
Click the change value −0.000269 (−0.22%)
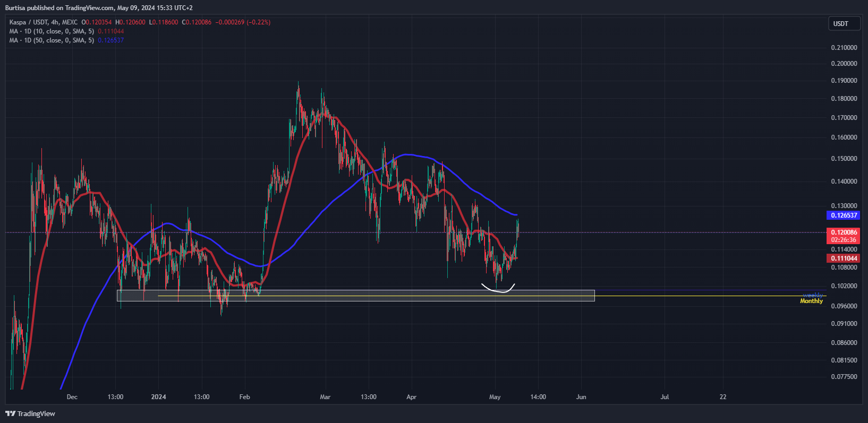click(x=243, y=22)
